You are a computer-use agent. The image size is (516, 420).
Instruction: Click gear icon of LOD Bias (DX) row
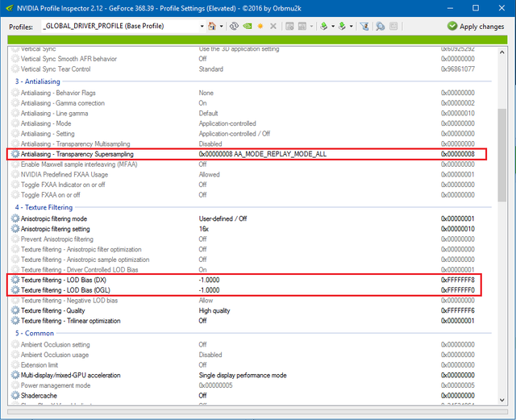15,280
